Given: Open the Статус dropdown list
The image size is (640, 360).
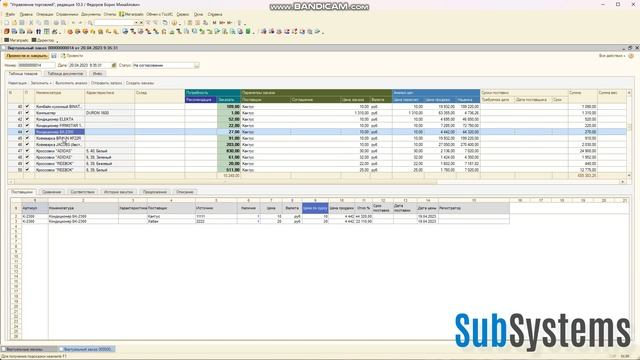Looking at the screenshot, I should 197,65.
